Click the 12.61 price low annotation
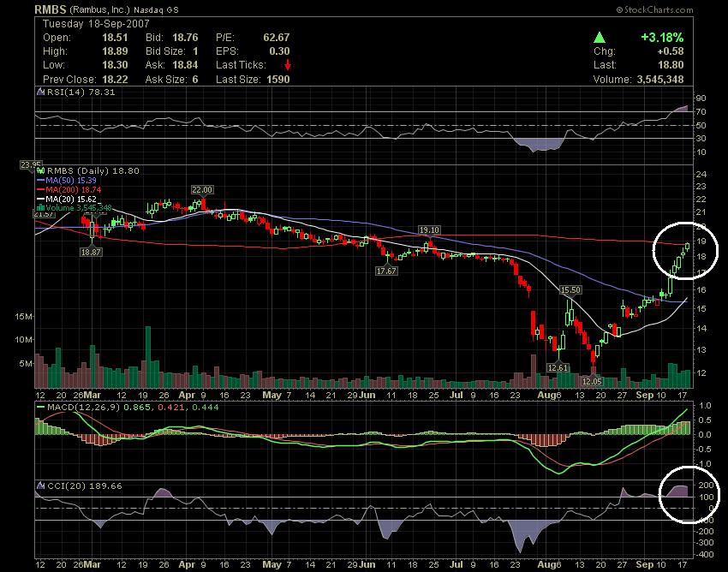This screenshot has width=728, height=572. (558, 368)
